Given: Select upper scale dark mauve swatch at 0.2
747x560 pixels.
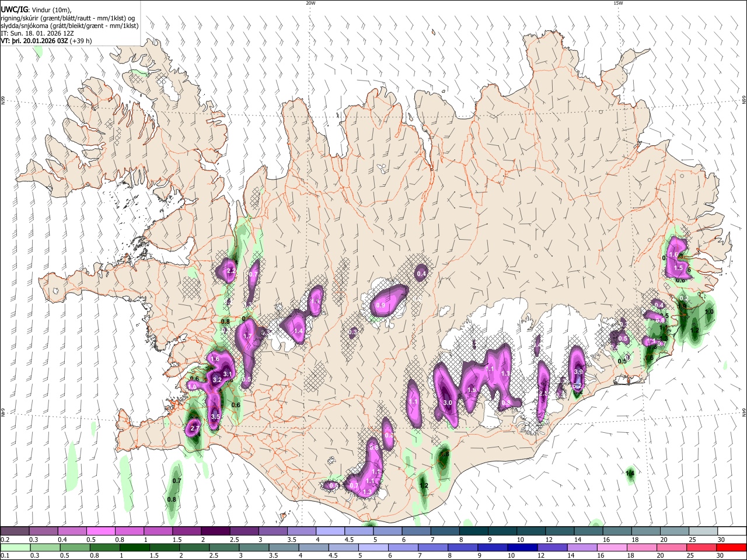Looking at the screenshot, I should (15, 531).
